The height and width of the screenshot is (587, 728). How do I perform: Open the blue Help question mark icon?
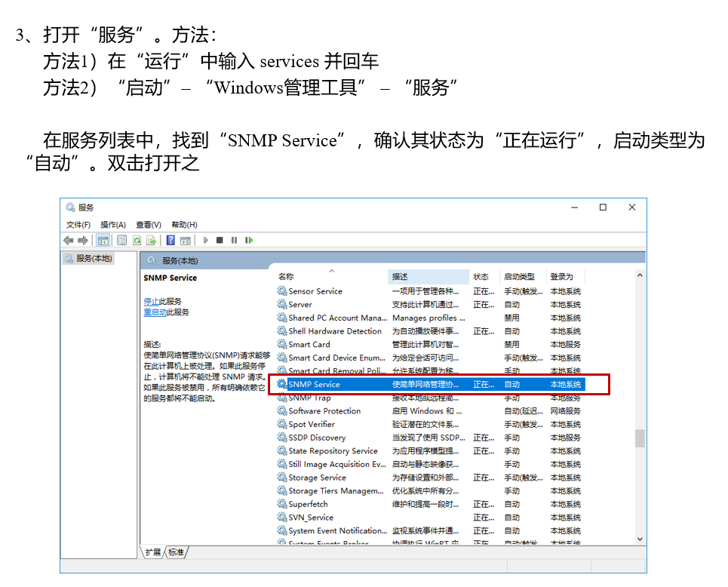coord(170,240)
